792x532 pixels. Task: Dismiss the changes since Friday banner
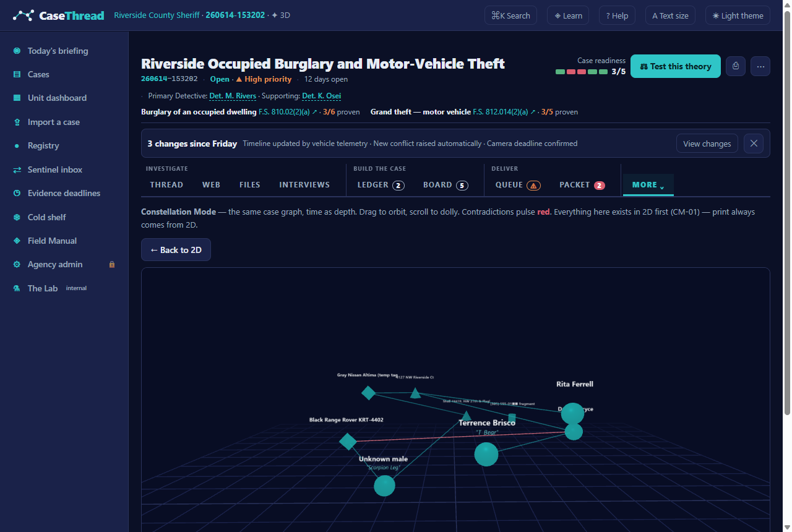tap(754, 144)
